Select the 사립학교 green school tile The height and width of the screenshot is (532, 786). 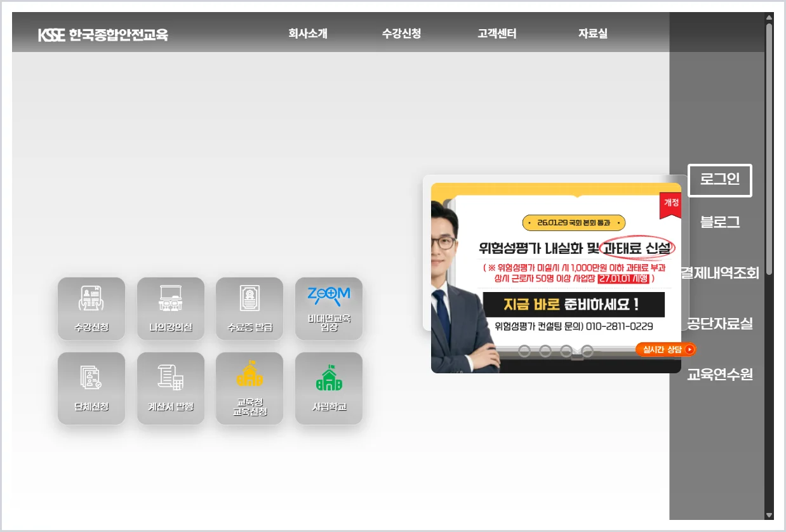click(x=329, y=388)
